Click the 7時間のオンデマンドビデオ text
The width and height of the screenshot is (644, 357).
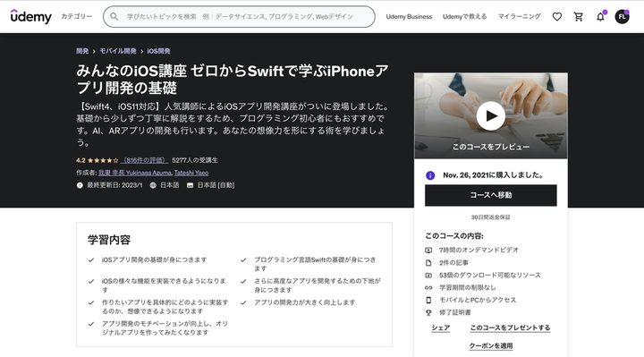479,250
